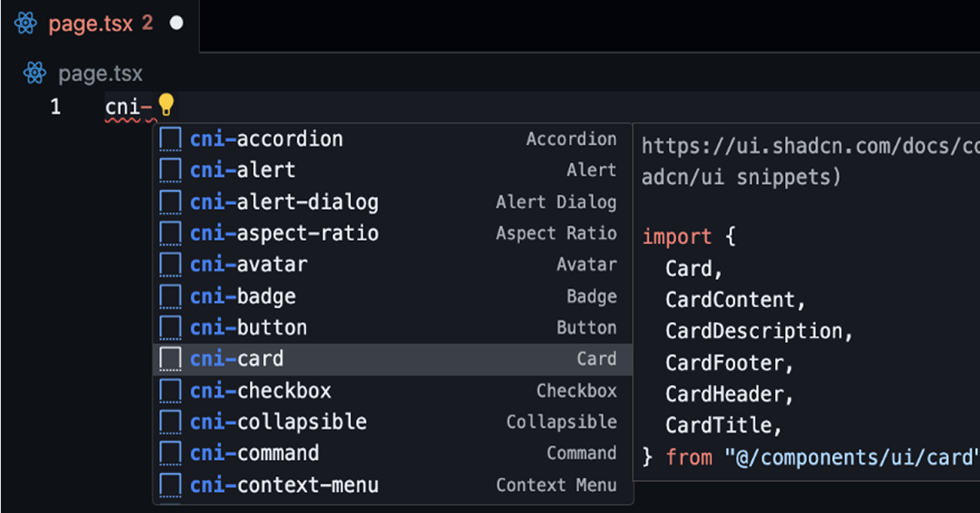Viewport: 980px width, 513px height.
Task: Click the snippet icon beside cni-aspect-ratio
Action: click(170, 233)
